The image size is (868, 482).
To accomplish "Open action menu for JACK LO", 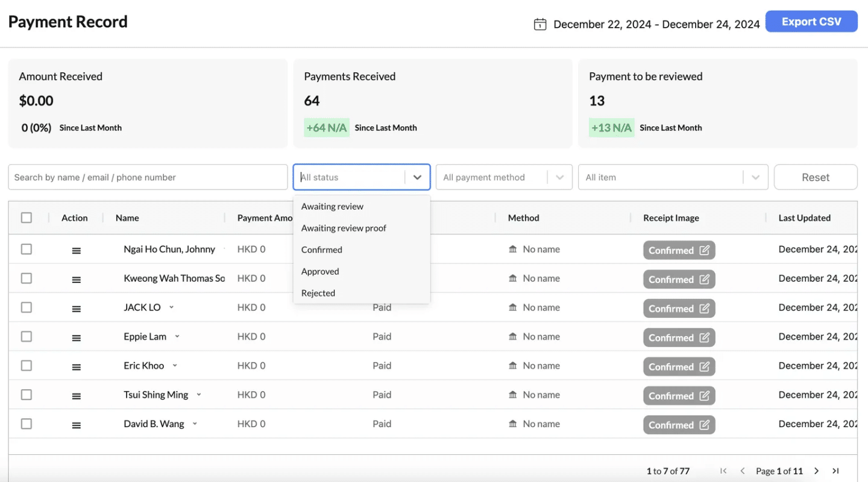I will point(77,308).
